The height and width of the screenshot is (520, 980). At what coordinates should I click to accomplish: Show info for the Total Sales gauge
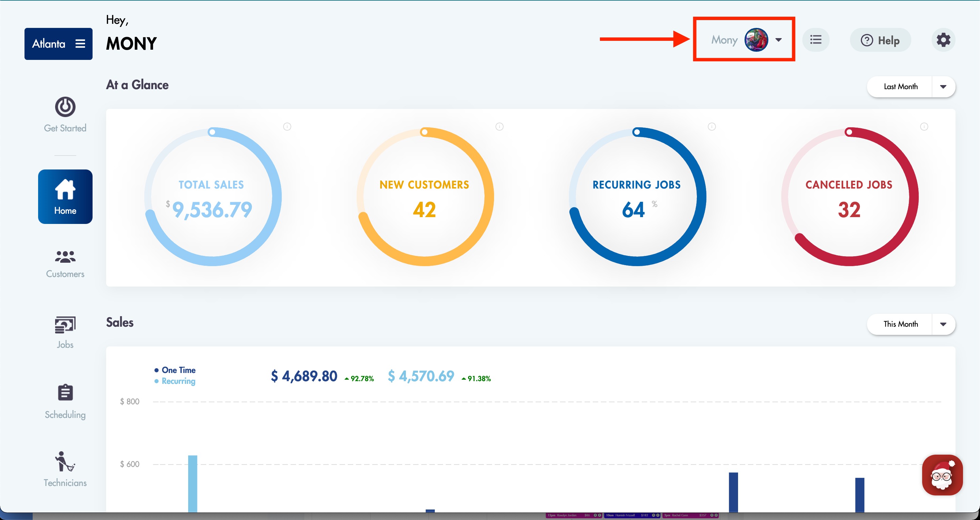(x=287, y=127)
